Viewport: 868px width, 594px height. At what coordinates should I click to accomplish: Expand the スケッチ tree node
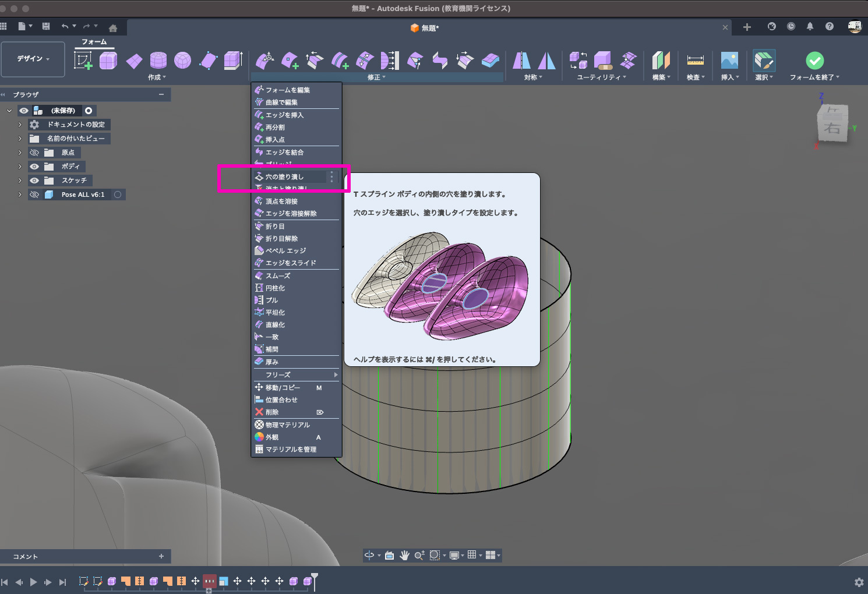click(x=20, y=181)
